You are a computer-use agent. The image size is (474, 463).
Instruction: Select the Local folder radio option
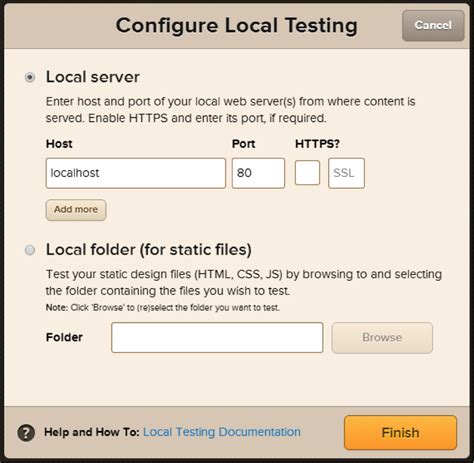[x=30, y=250]
